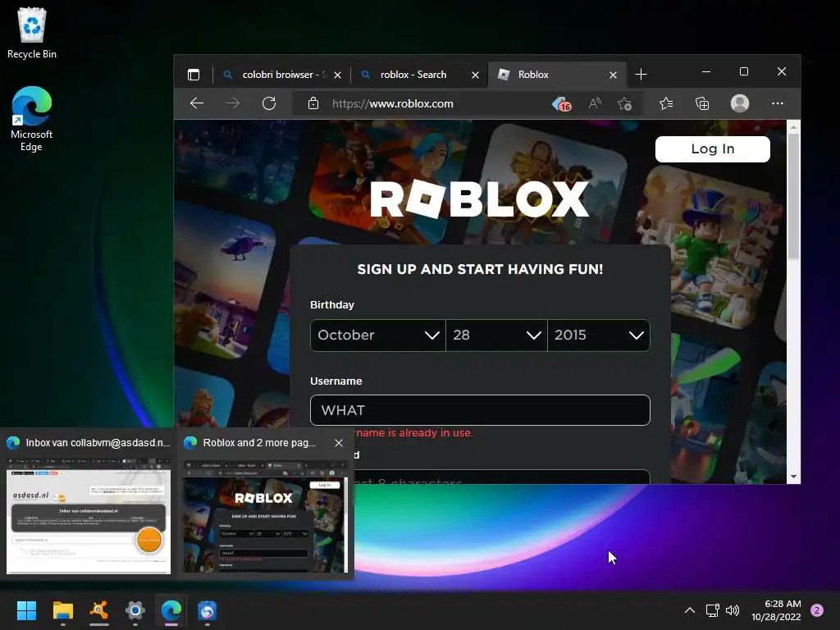Click scrollbar down arrow on Roblox page
Viewport: 840px width, 630px height.
793,477
